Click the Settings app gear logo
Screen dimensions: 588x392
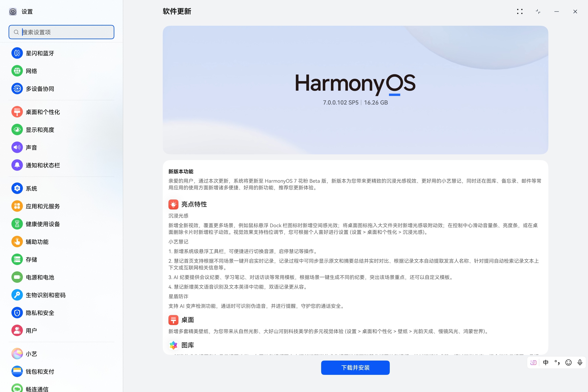click(x=13, y=11)
